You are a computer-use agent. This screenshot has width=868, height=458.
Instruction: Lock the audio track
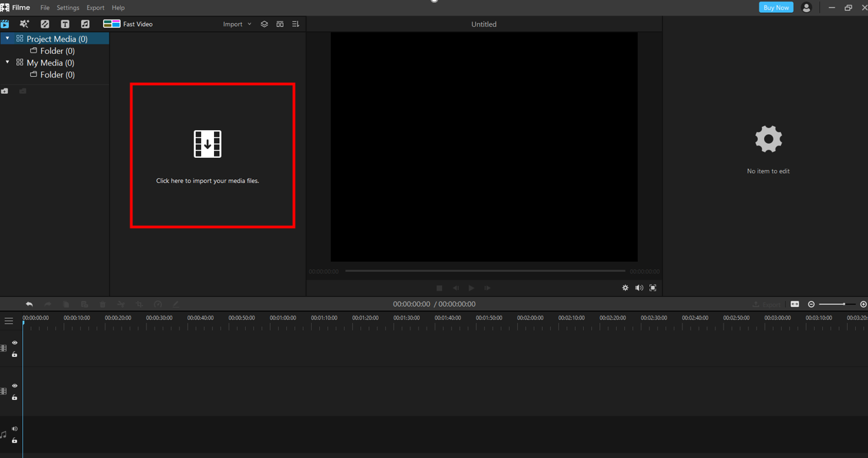pyautogui.click(x=14, y=440)
